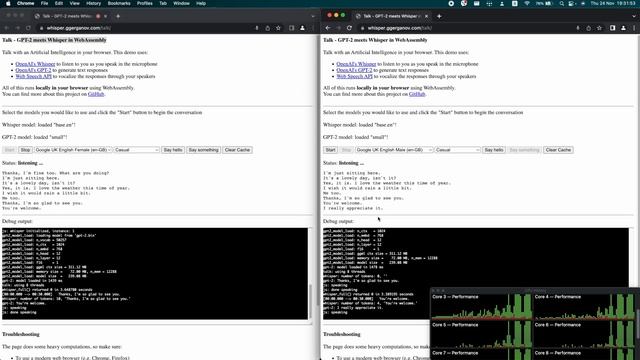Click the menu bar clock showing Thu 24 Nov

tap(613, 3)
